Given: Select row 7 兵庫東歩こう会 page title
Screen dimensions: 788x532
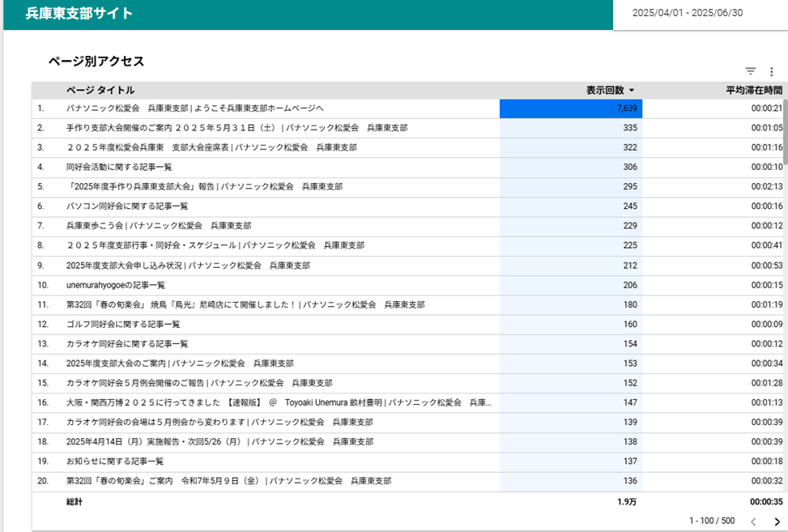Looking at the screenshot, I should [158, 226].
